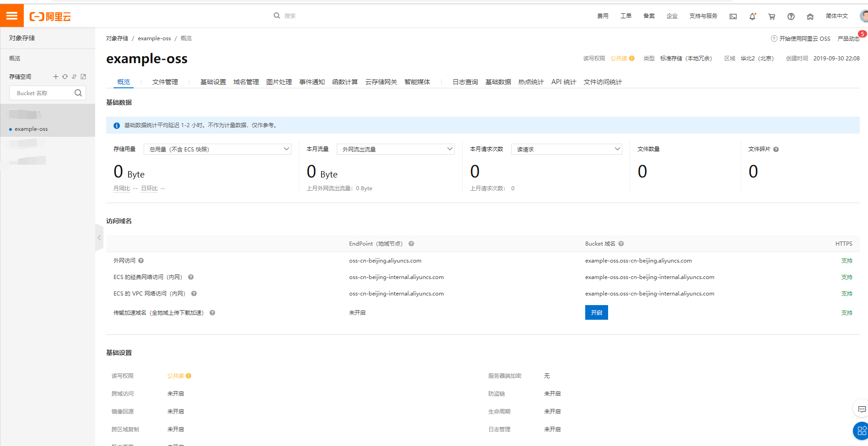Open the feedback chat icon at the right edge
Screen dimensions: 868x446
pos(862,409)
